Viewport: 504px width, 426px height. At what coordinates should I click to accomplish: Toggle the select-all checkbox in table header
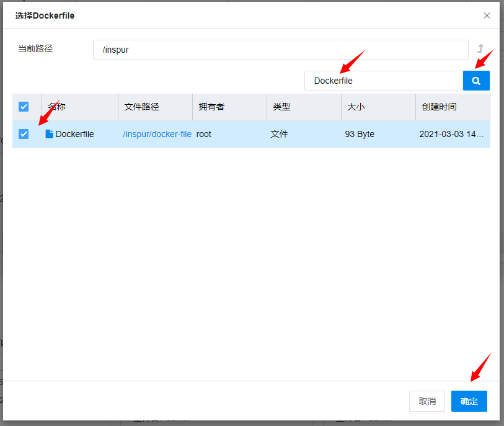(24, 107)
